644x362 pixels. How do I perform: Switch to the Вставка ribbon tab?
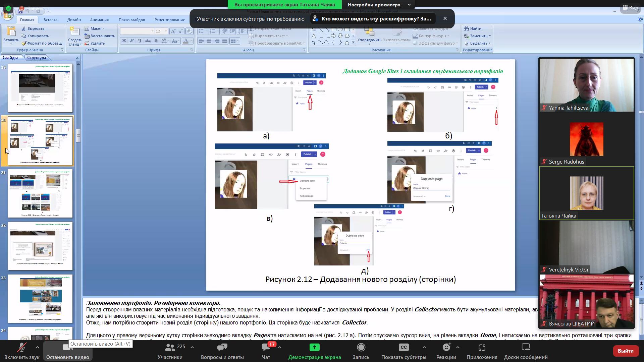tap(50, 20)
